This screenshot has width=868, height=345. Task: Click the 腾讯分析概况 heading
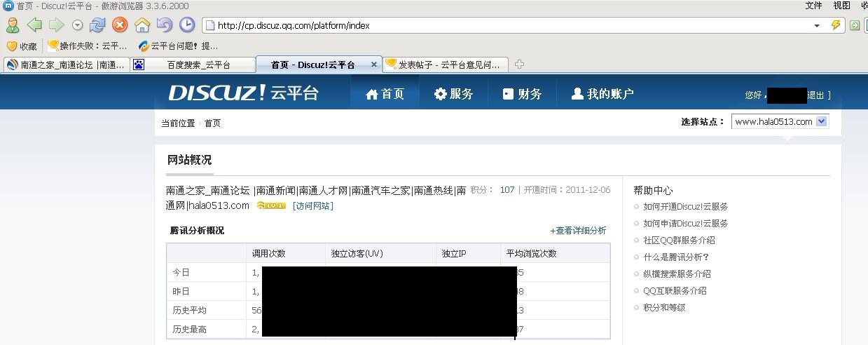click(x=197, y=231)
